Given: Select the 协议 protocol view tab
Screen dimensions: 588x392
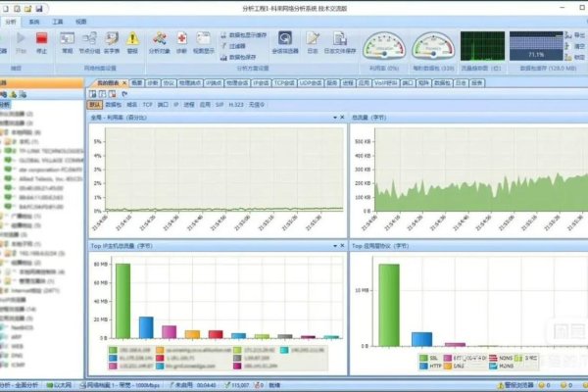Looking at the screenshot, I should 169,83.
